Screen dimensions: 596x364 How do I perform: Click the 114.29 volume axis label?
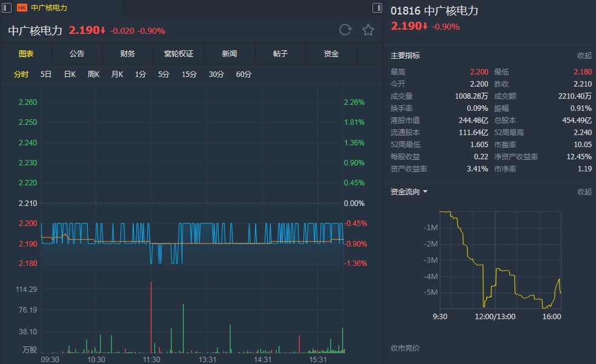(x=26, y=290)
